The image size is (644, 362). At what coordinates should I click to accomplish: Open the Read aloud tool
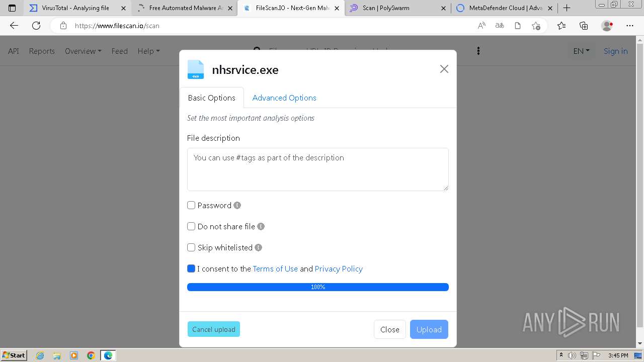pos(481,26)
